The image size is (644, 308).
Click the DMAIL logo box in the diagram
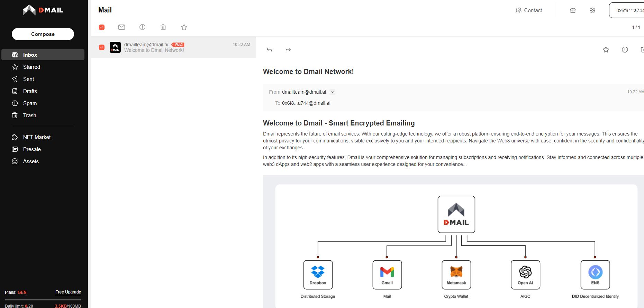[x=456, y=214]
